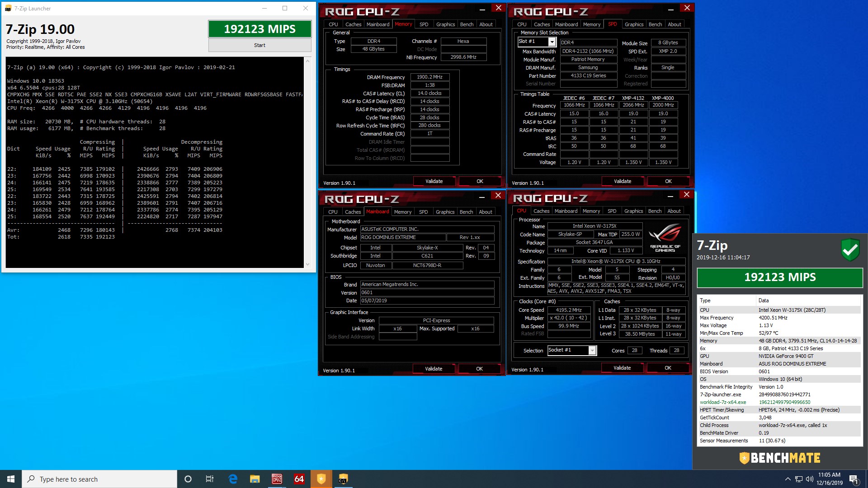Screen dimensions: 868x488
Task: Click BenchMate Mainboard row ASUS ROG DOMINUS EXTREME
Action: click(779, 364)
